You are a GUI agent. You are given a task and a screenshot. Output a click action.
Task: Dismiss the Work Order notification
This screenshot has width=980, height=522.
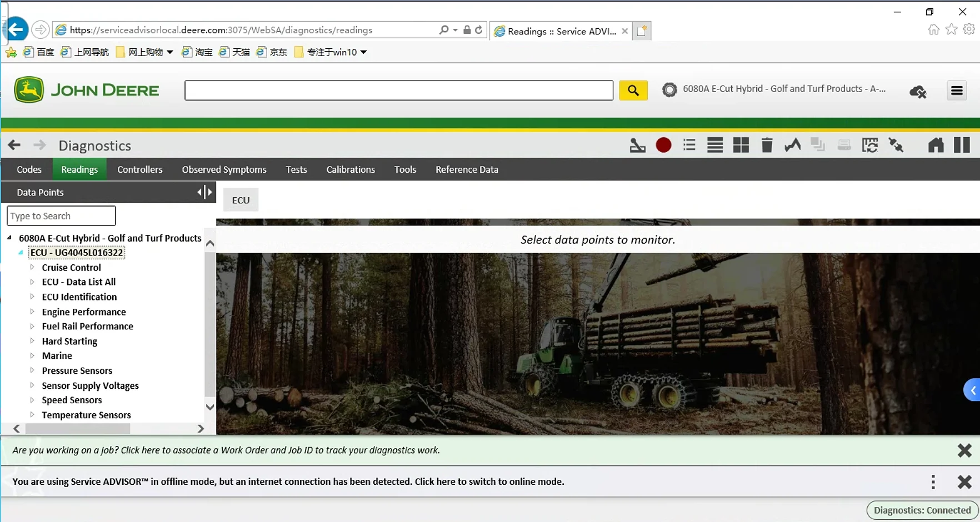(964, 450)
